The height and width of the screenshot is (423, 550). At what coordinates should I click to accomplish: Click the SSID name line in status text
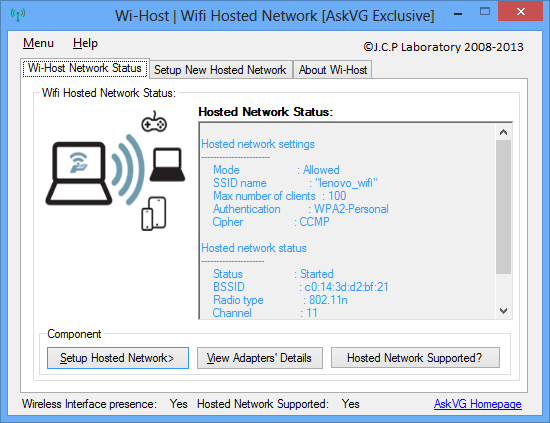[x=295, y=183]
